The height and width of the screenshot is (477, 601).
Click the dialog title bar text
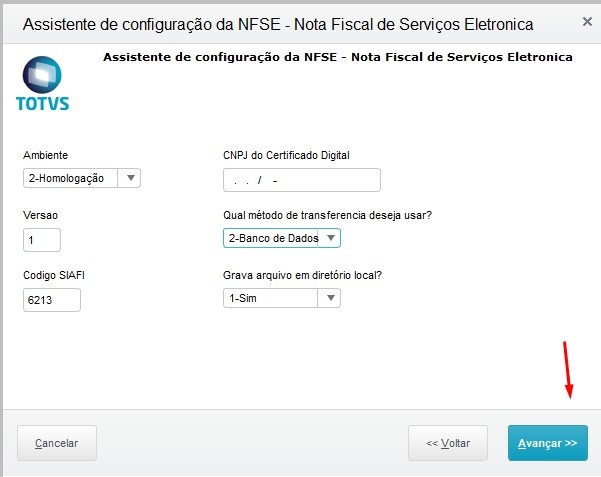[x=277, y=23]
